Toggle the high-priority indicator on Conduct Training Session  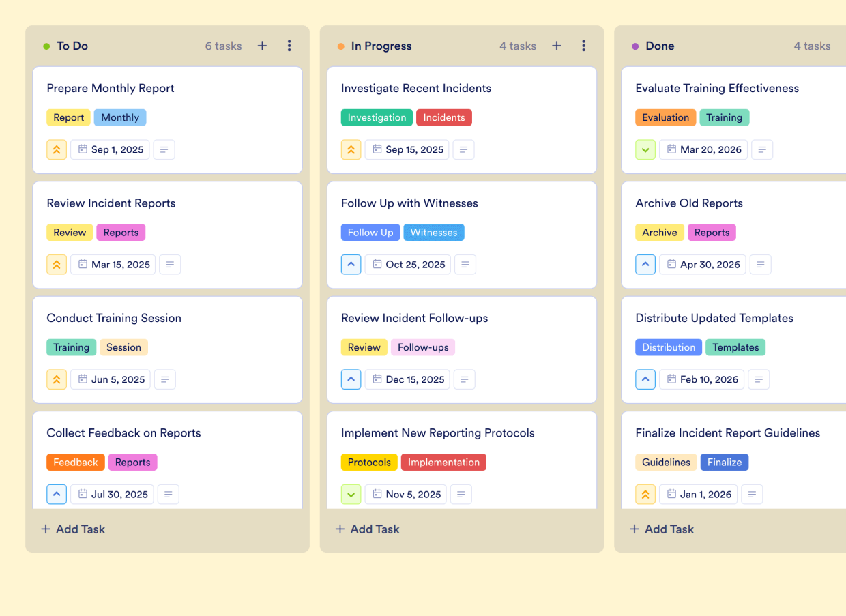[x=57, y=379]
